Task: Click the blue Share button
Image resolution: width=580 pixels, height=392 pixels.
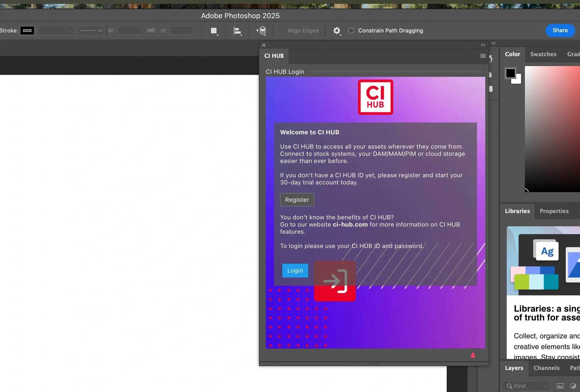Action: point(560,30)
